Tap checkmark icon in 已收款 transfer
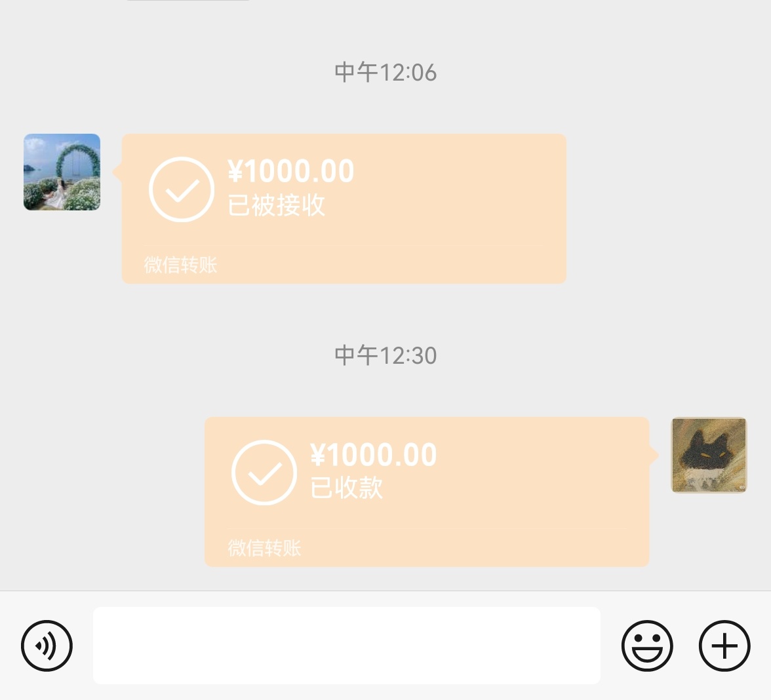771x700 pixels. click(x=264, y=473)
